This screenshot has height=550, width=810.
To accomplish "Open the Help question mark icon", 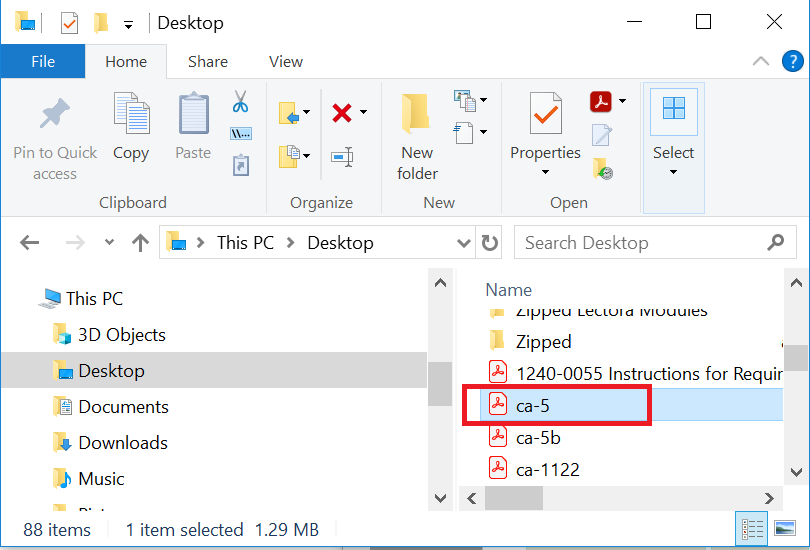I will click(792, 62).
